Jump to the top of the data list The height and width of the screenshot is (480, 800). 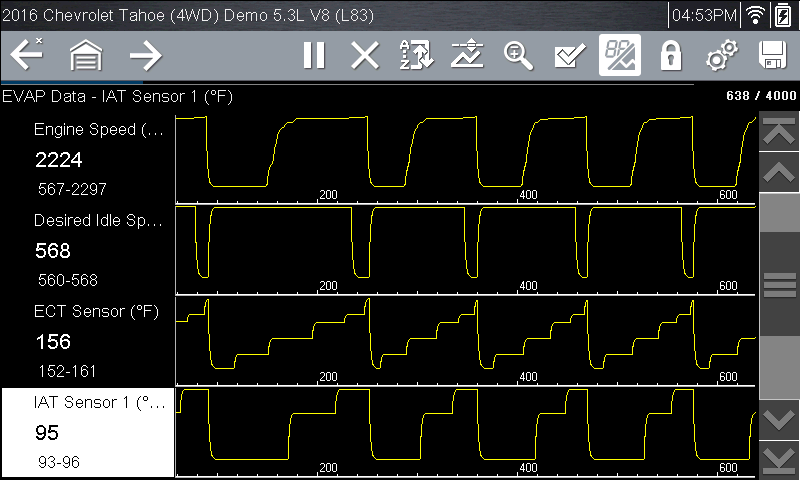[779, 132]
